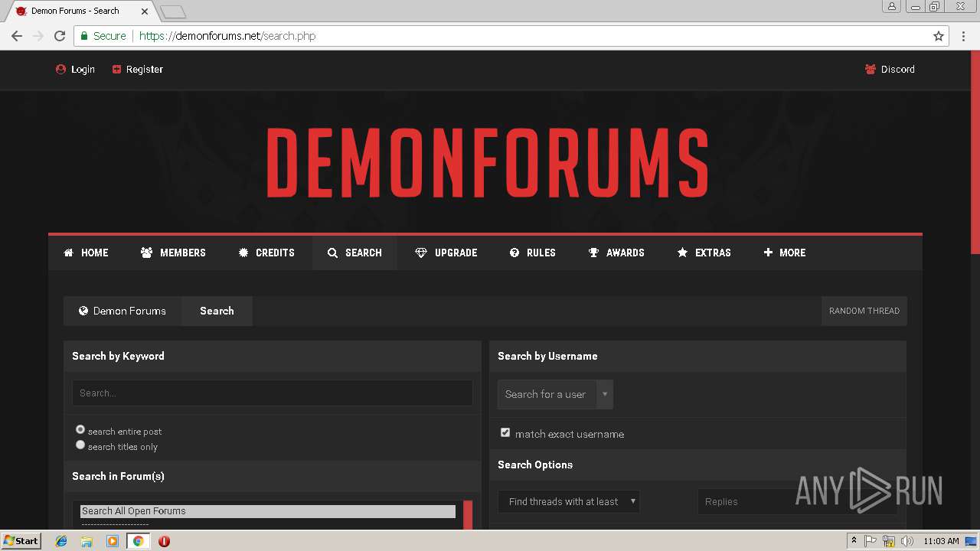
Task: Click the Search breadcrumb tab
Action: [x=217, y=311]
